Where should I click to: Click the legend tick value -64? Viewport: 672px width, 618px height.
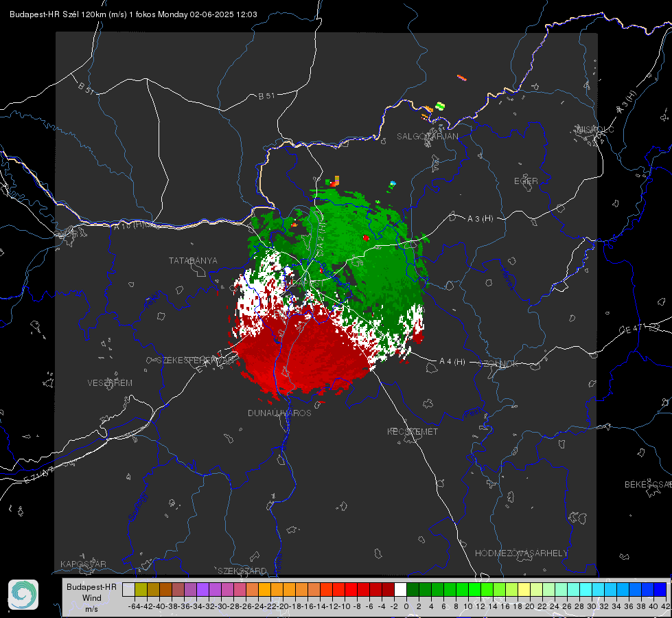135,606
